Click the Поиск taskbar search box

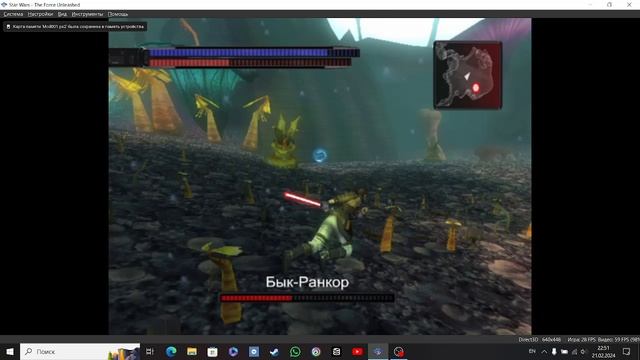[80, 351]
